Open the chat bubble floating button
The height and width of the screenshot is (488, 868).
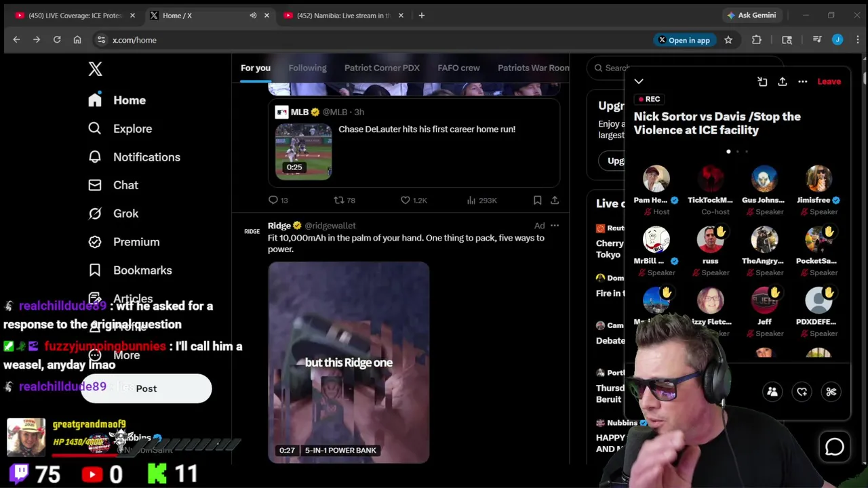(x=835, y=447)
